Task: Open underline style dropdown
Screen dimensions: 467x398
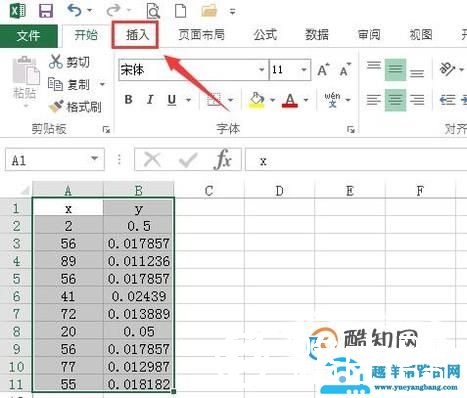Action: (188, 100)
